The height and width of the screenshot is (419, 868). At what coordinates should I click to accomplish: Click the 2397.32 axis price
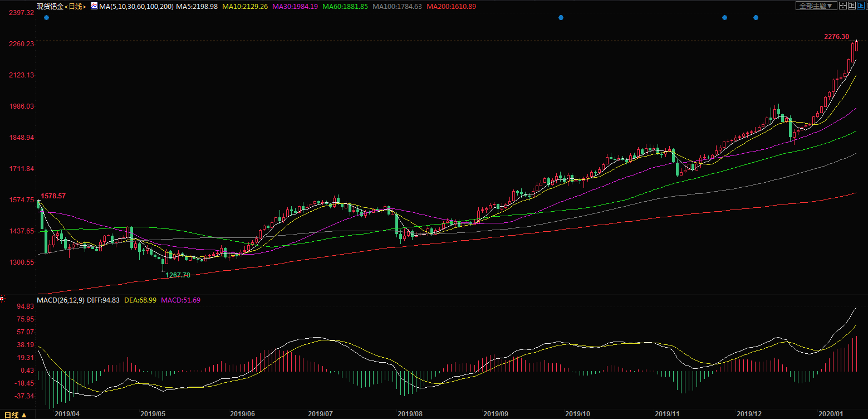click(x=22, y=13)
